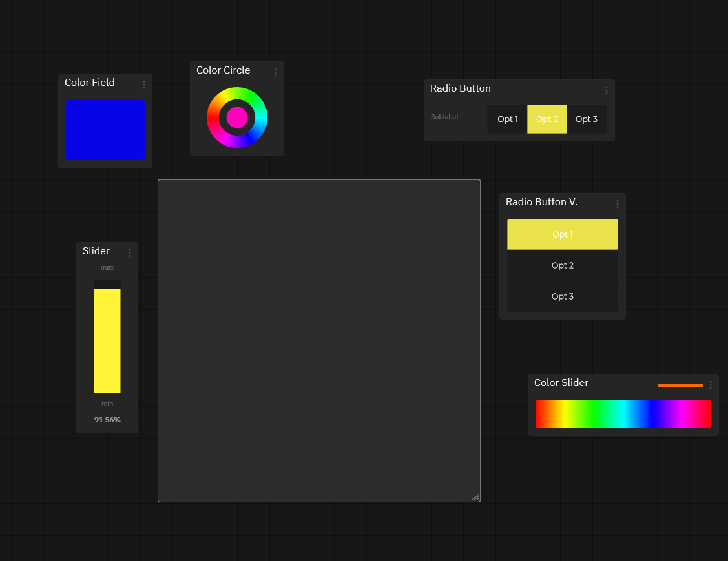Image resolution: width=728 pixels, height=561 pixels.
Task: Click the orange preview line in Color Slider
Action: 680,385
